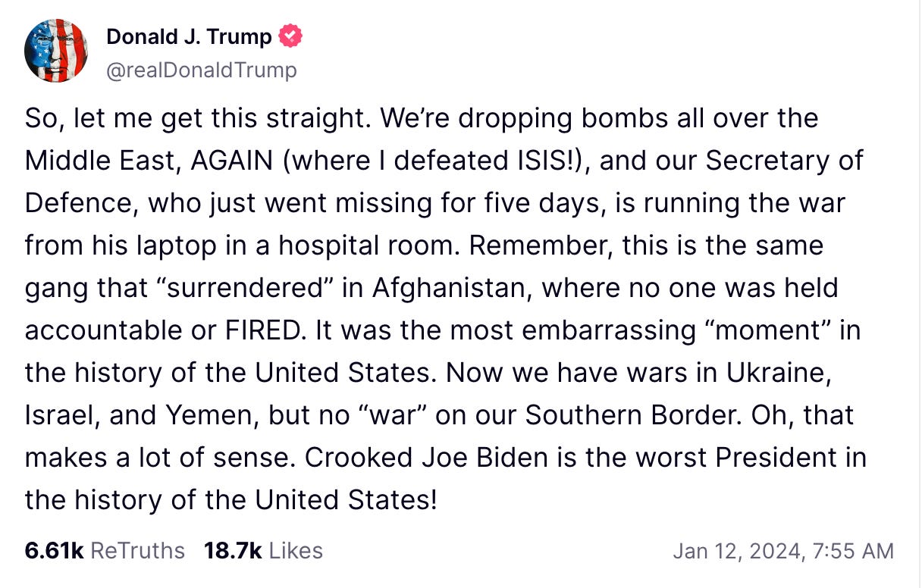Select the pink verification seal icon
The image size is (922, 588).
click(291, 36)
